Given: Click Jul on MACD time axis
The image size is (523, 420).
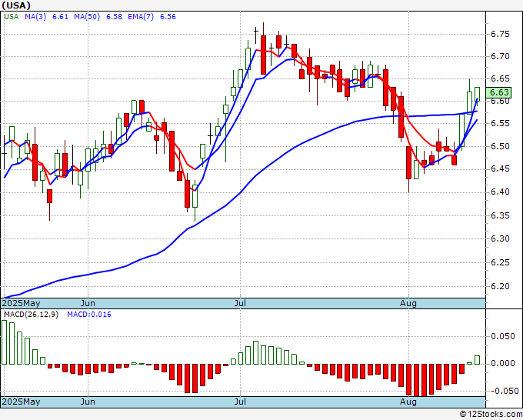Looking at the screenshot, I should (240, 402).
